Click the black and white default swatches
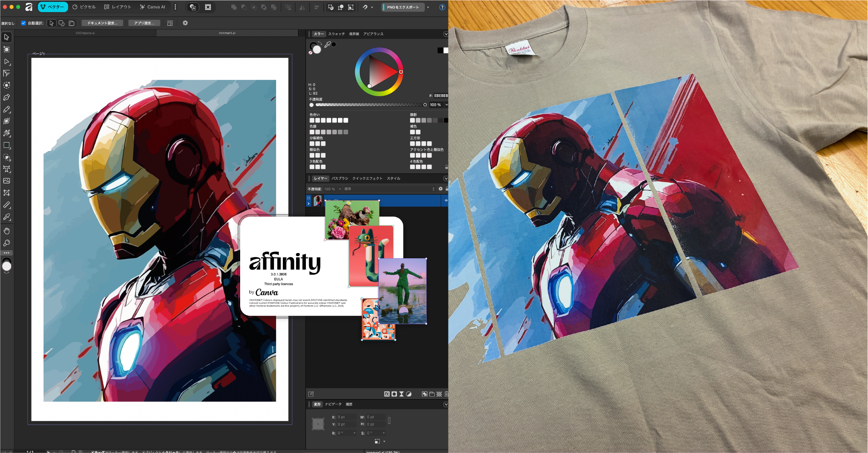The image size is (868, 453). tap(442, 50)
